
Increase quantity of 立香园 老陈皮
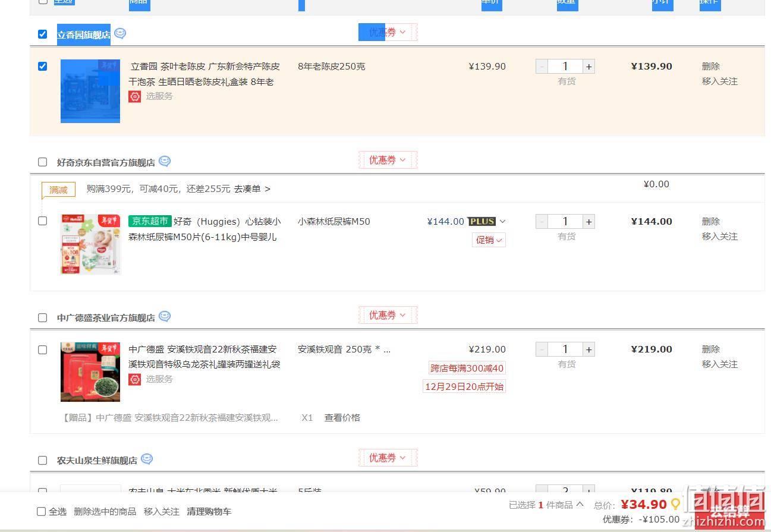click(589, 67)
